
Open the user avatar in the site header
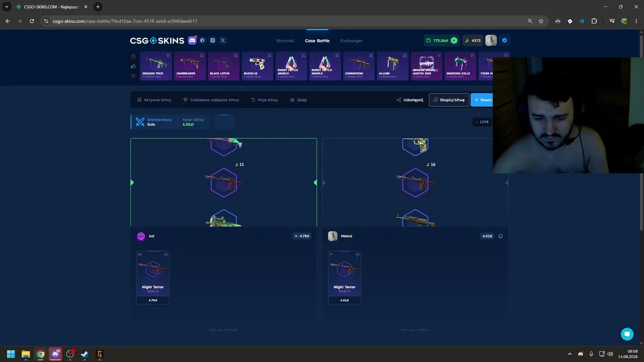pyautogui.click(x=491, y=40)
